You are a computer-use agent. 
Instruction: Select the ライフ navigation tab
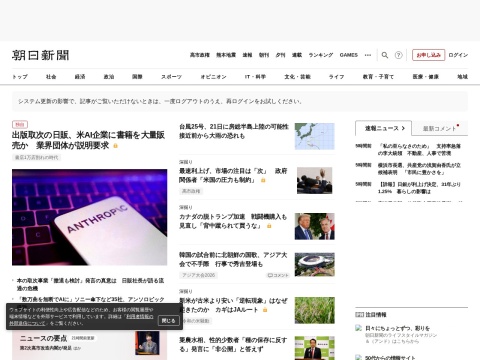(336, 77)
